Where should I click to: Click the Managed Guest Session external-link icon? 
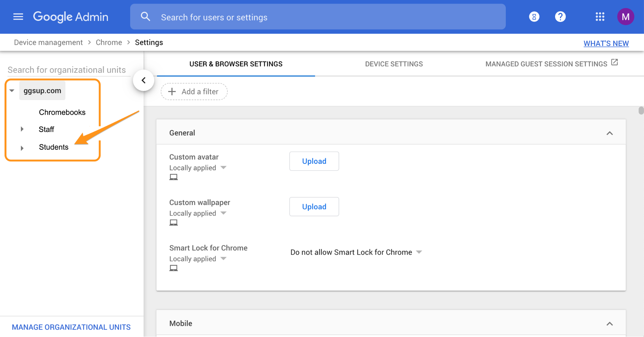[614, 62]
